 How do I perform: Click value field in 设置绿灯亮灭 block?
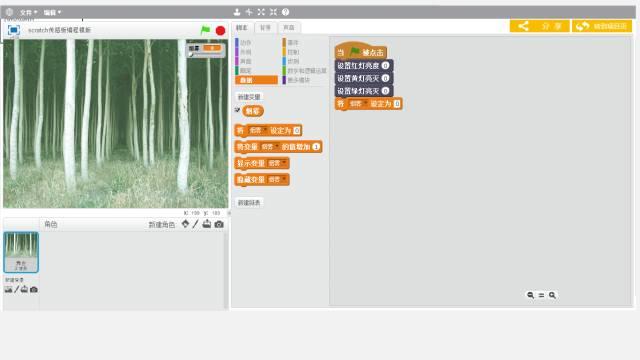coord(385,91)
